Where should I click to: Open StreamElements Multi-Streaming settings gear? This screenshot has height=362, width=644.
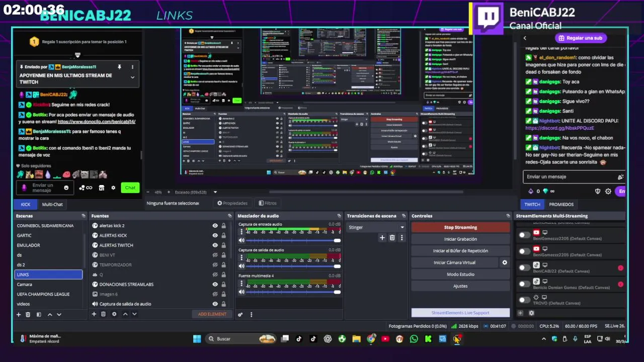(x=531, y=313)
